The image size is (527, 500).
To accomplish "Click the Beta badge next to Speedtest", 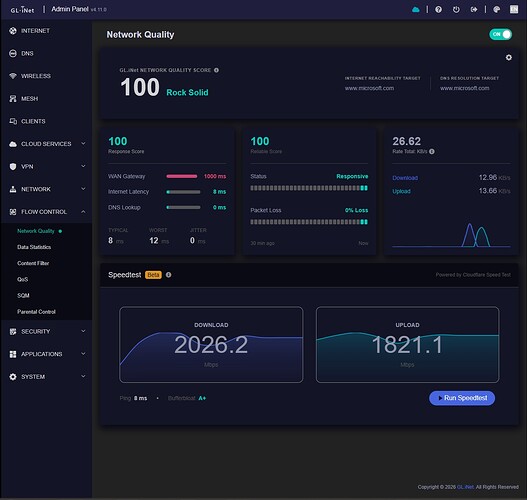I will [x=153, y=275].
